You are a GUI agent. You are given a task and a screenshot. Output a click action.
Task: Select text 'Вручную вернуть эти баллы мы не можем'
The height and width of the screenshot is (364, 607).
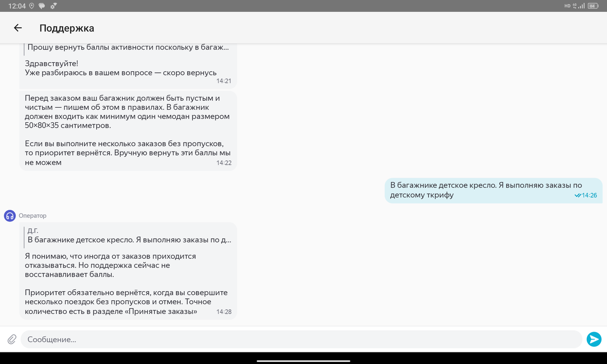coord(128,158)
